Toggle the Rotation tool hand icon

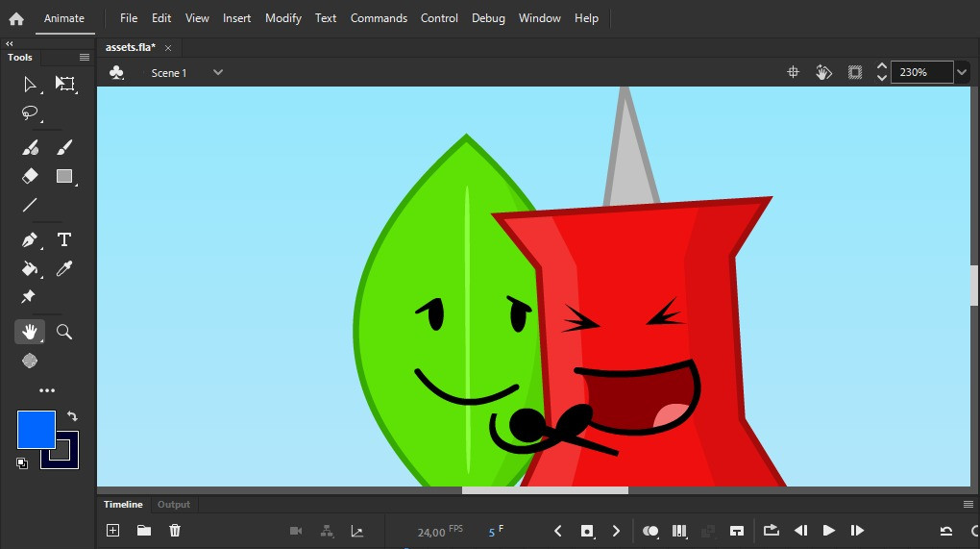823,72
